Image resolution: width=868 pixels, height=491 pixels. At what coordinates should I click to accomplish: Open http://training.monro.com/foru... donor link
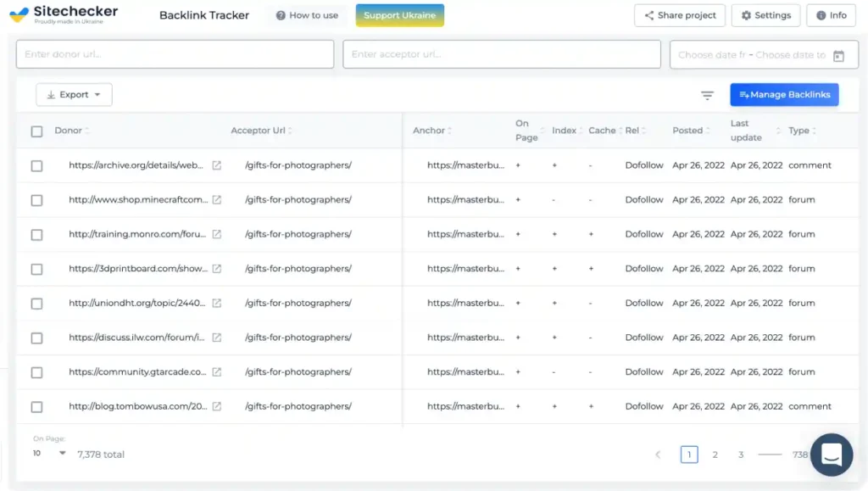coord(137,234)
